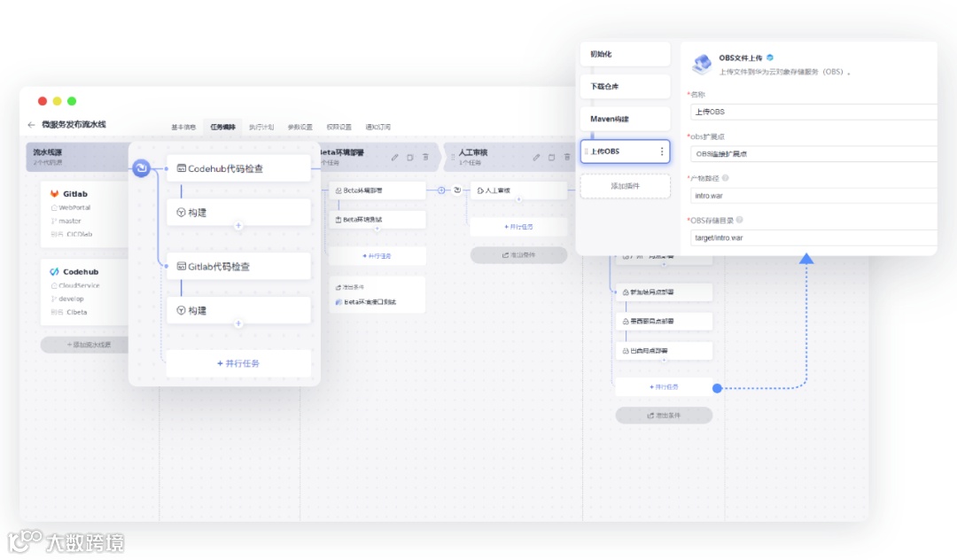Add task via plus below 人工审核 card
Screen dimensions: 957x560
[518, 199]
